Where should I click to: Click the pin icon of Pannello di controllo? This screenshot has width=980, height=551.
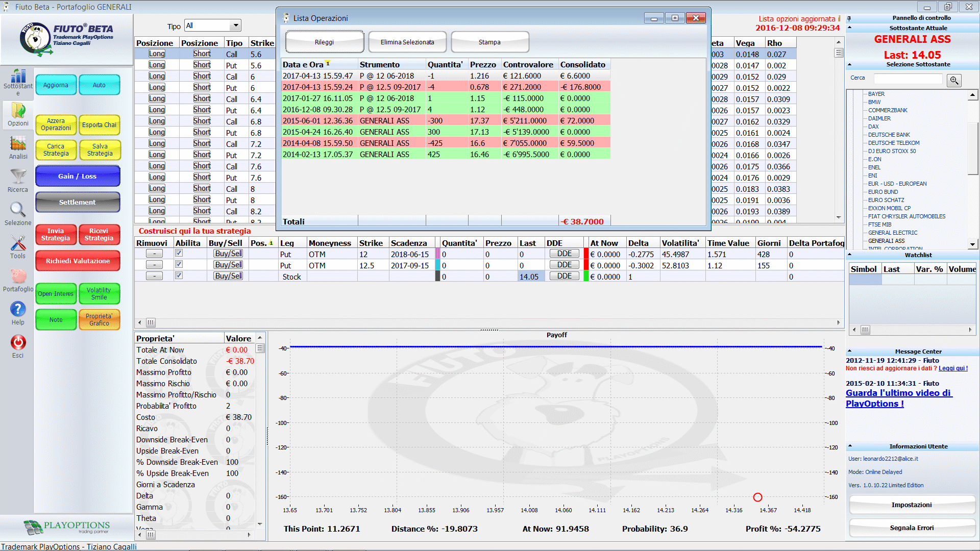(849, 18)
